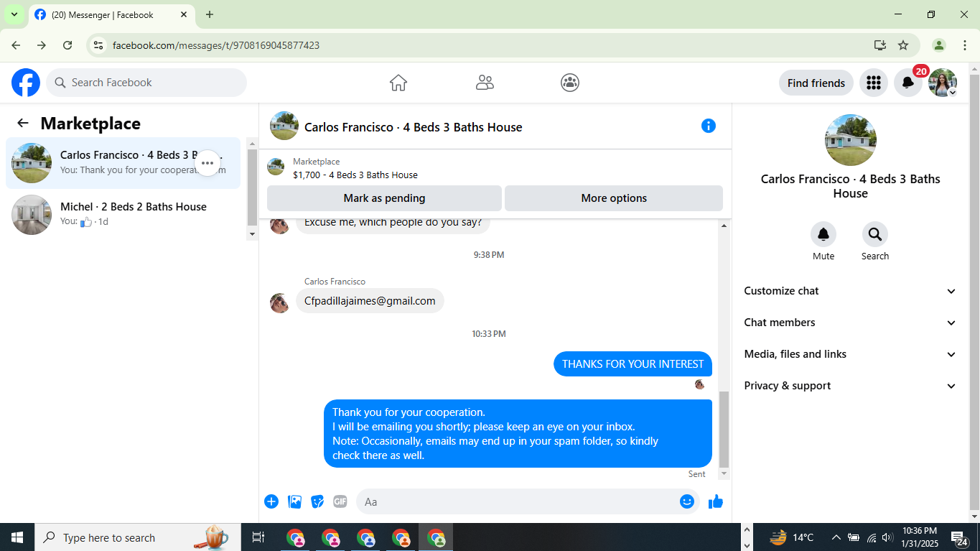Open the emoji picker in message box
Screen dimensions: 980x551
[x=687, y=501]
